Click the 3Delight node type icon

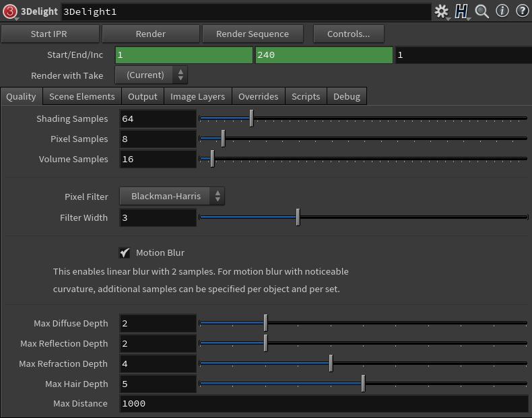click(x=10, y=11)
